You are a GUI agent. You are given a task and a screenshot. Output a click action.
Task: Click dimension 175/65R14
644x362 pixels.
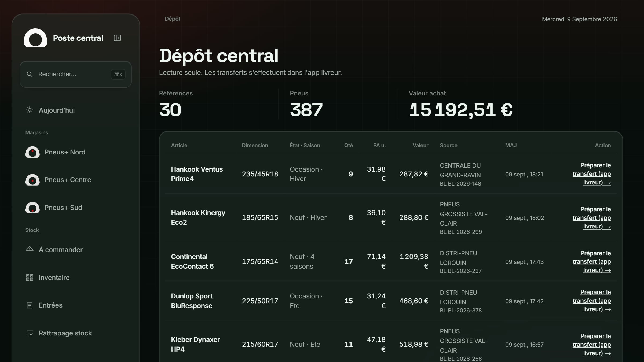pyautogui.click(x=260, y=261)
